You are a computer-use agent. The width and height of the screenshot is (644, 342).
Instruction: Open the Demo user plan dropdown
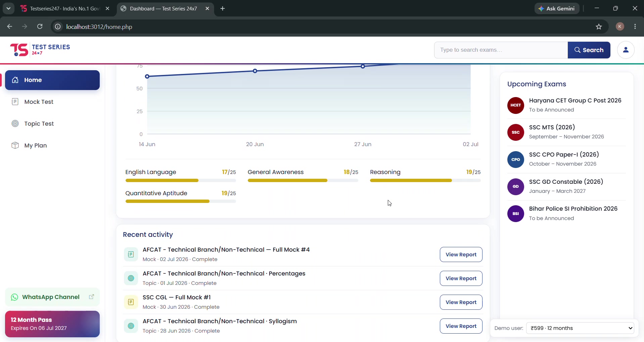[580, 328]
